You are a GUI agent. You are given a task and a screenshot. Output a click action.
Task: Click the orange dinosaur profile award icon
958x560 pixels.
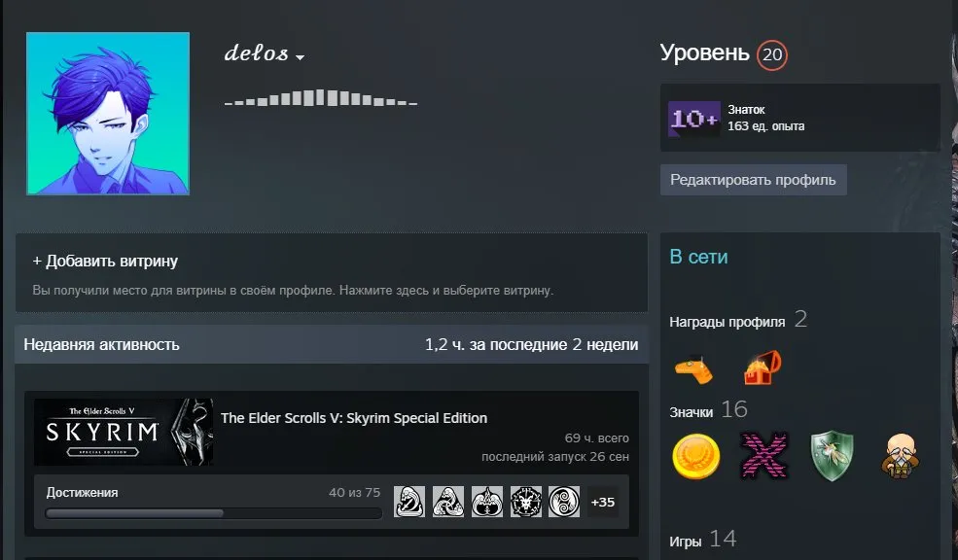point(694,368)
